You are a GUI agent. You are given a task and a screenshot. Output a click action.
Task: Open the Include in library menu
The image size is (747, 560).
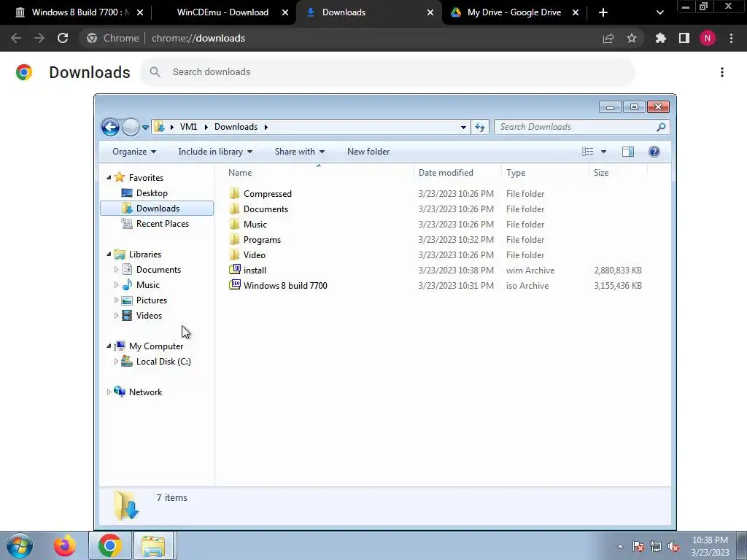click(215, 152)
